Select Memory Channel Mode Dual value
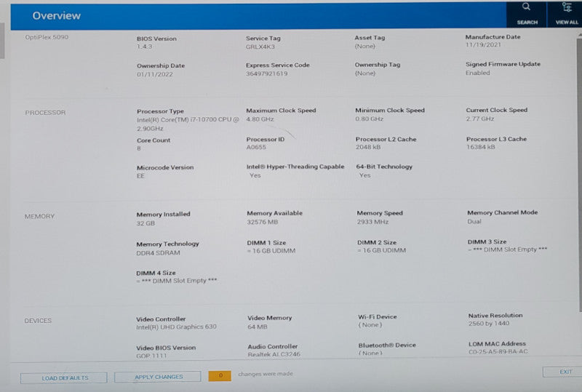 click(x=474, y=221)
